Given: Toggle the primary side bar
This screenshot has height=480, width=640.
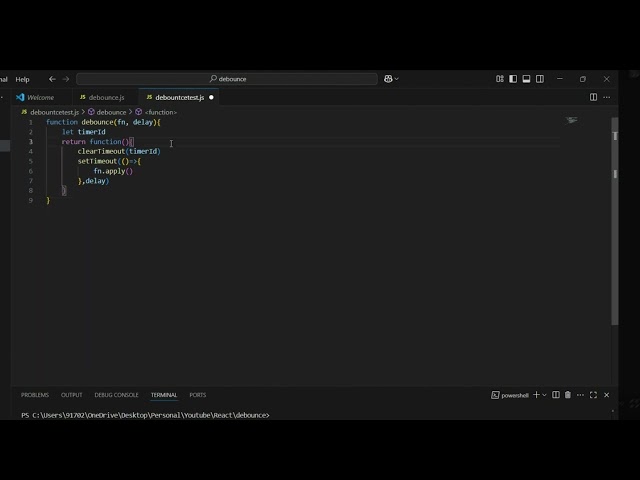Looking at the screenshot, I should 513,79.
